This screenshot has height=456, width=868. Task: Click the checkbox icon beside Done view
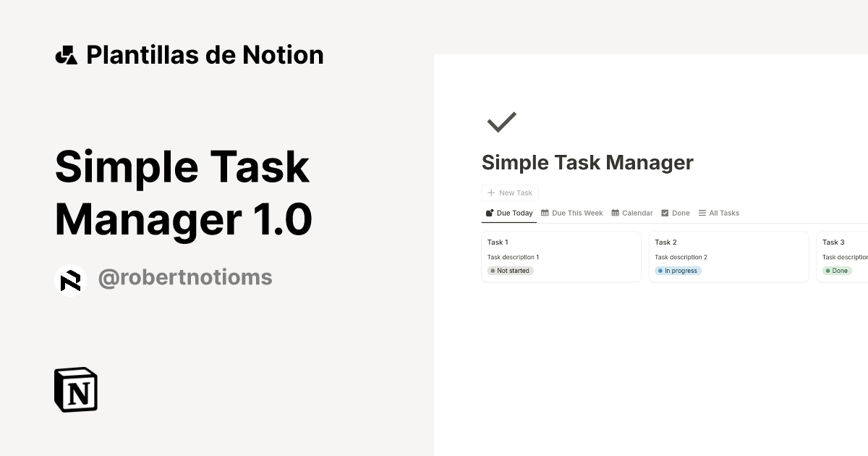tap(665, 213)
